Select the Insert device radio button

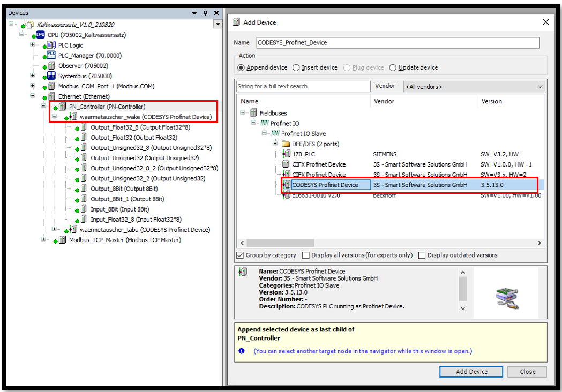pos(296,67)
